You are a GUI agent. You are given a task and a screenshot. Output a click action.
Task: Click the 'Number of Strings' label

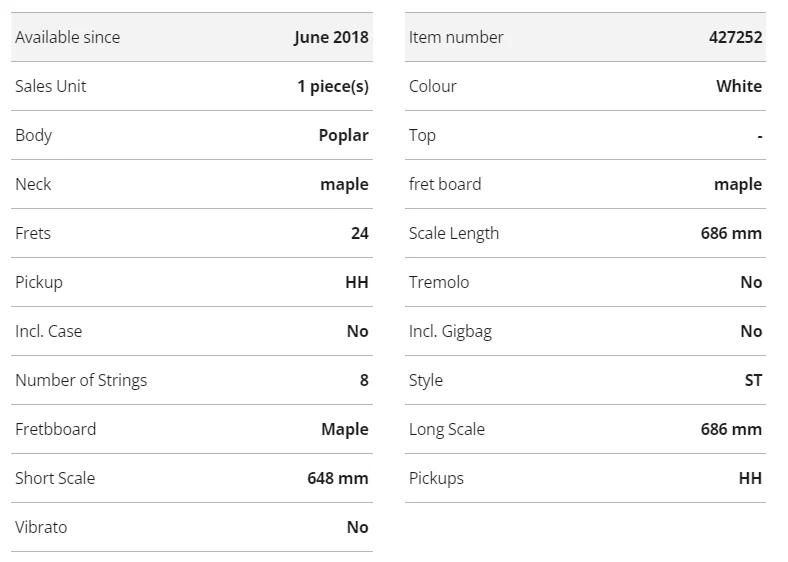(81, 380)
